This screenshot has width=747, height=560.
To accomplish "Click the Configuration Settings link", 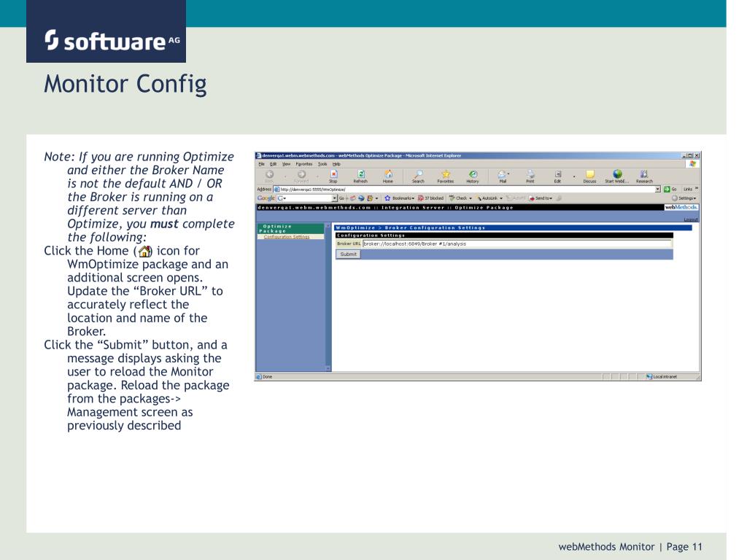I will click(287, 237).
